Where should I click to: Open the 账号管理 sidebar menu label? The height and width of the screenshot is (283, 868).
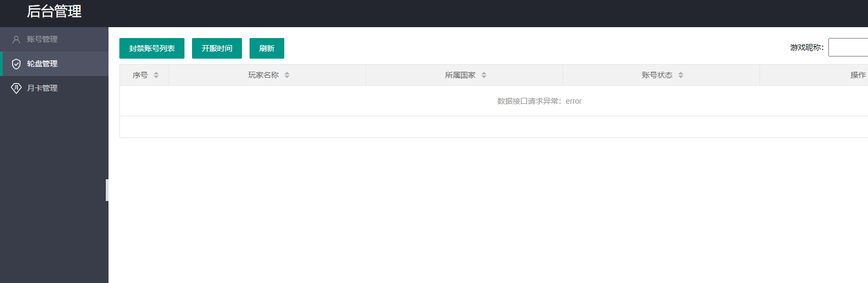42,40
